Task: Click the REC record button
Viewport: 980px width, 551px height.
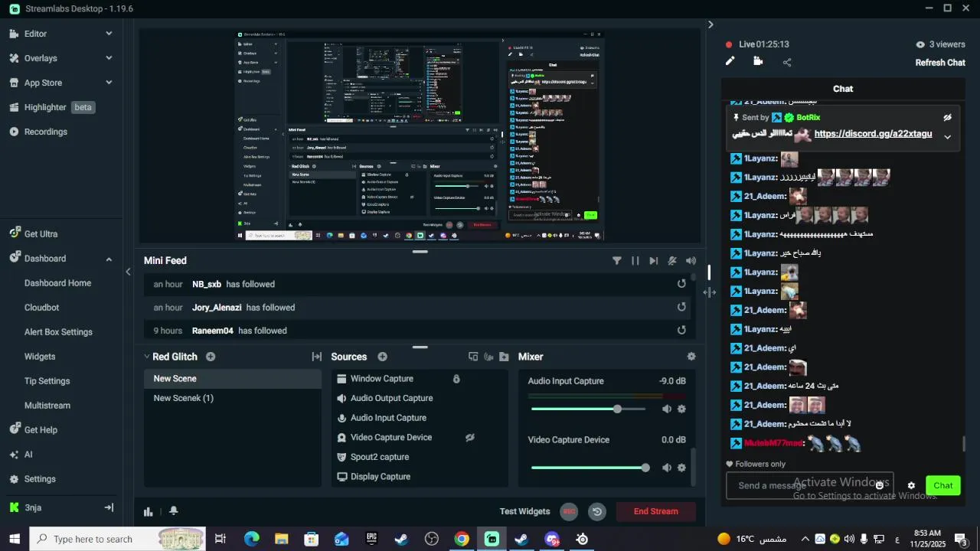Action: pyautogui.click(x=568, y=512)
